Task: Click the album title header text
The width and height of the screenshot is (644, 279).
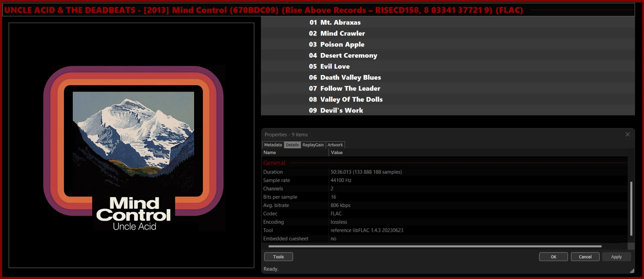Action: (264, 10)
